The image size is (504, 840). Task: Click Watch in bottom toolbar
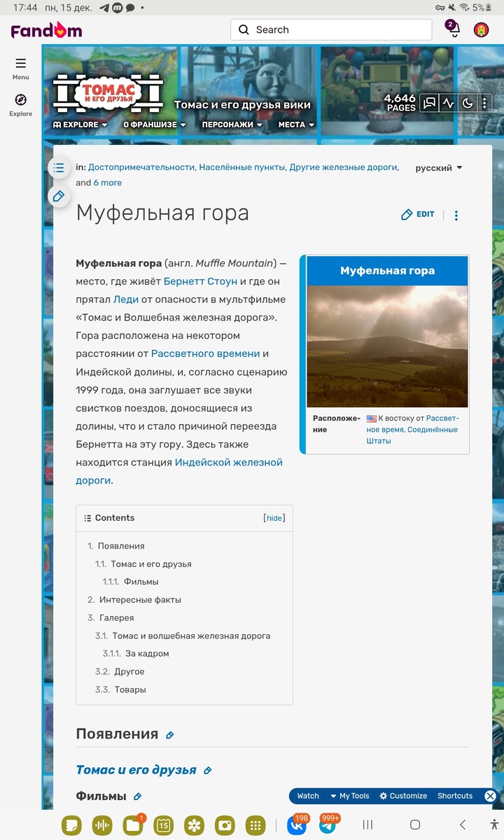tap(308, 796)
